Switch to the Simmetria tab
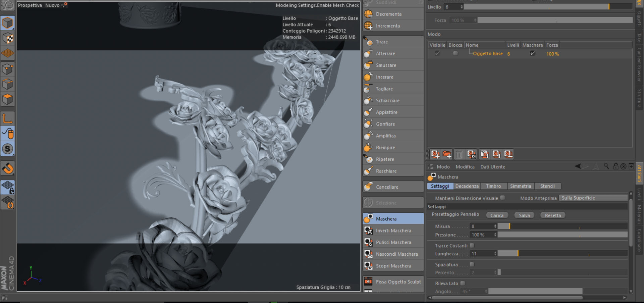 click(x=521, y=186)
